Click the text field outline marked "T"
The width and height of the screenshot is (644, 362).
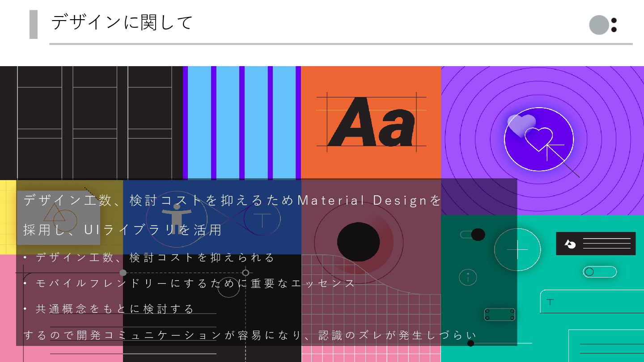pyautogui.click(x=592, y=302)
